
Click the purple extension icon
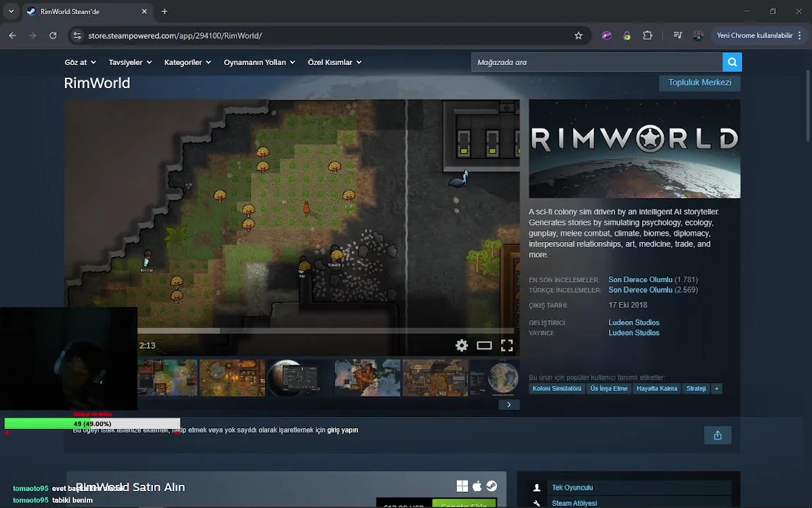[606, 36]
